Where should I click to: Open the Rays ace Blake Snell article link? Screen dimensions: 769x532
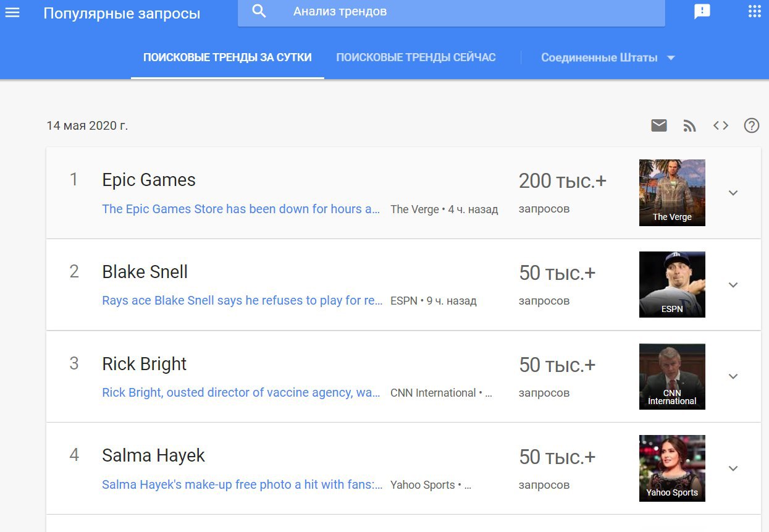coord(242,301)
